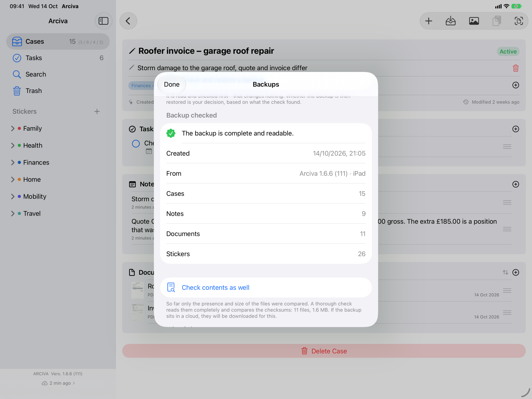This screenshot has height=399, width=532.
Task: Click the paste documents icon
Action: point(497,21)
